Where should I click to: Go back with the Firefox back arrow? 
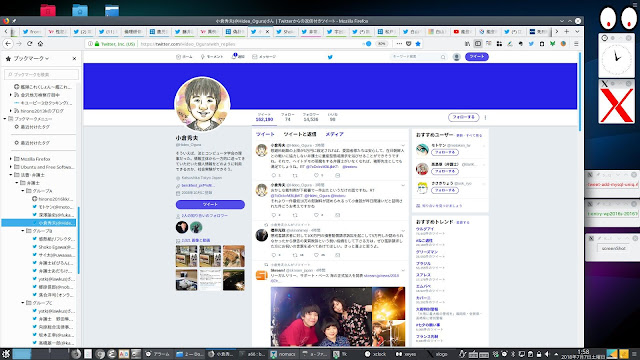[x=8, y=43]
